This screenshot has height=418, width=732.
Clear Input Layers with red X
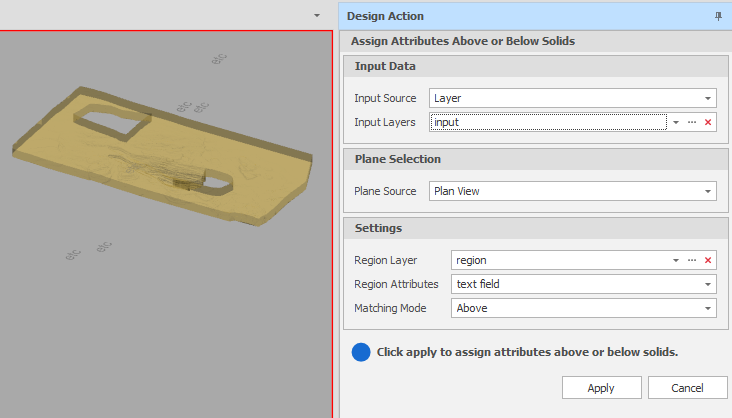708,122
